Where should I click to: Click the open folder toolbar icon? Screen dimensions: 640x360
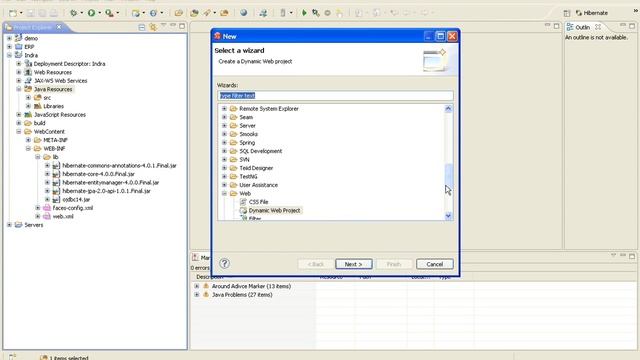tap(178, 13)
